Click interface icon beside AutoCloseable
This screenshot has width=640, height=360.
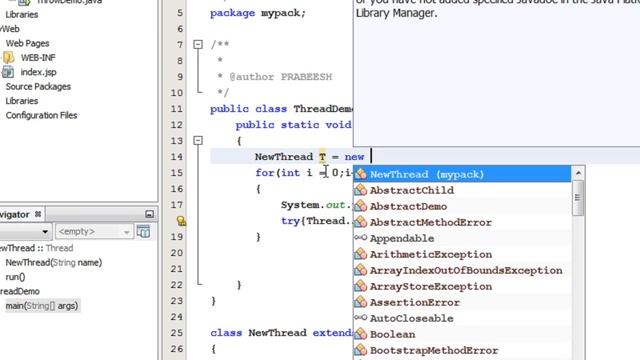point(361,318)
